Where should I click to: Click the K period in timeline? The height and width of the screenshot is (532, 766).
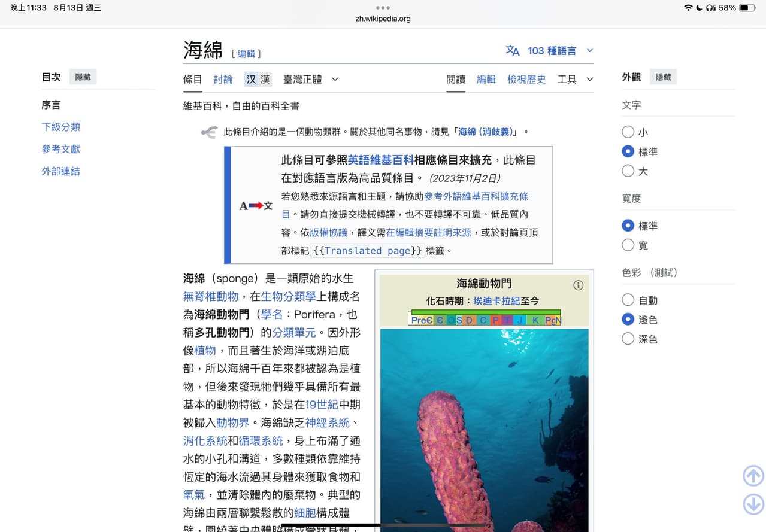click(536, 320)
